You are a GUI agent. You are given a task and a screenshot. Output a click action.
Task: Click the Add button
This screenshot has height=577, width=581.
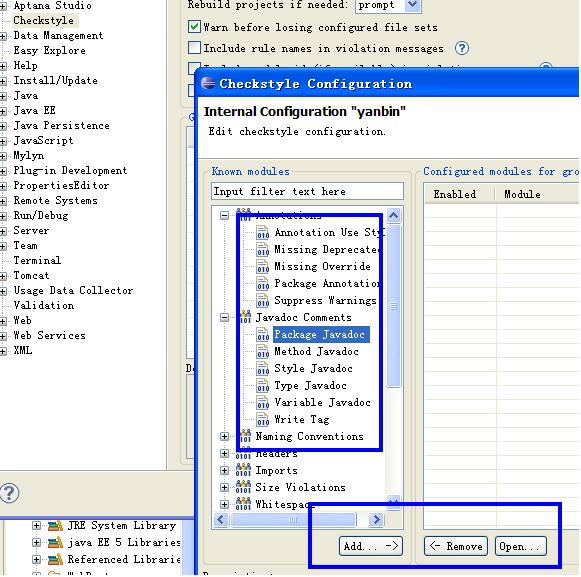pyautogui.click(x=371, y=546)
